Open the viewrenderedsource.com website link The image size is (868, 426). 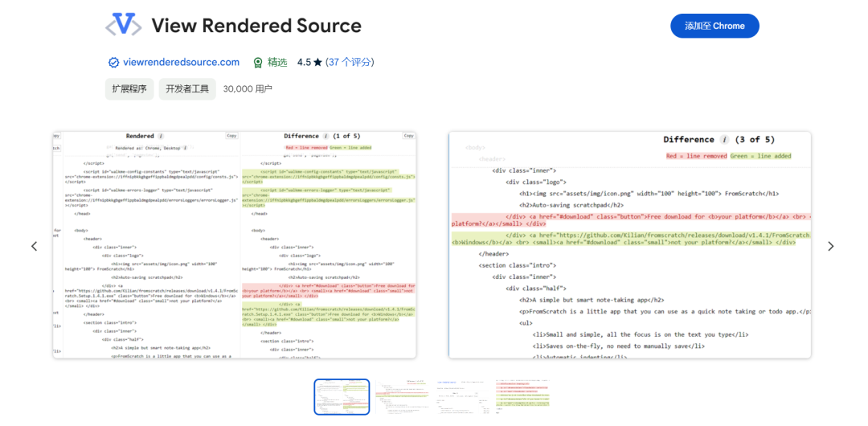tap(181, 63)
